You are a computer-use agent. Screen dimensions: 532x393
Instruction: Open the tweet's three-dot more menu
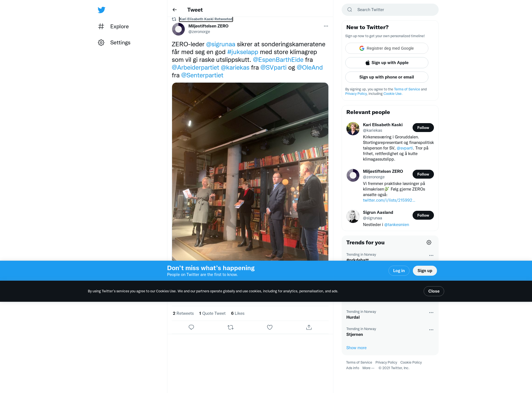[x=326, y=26]
